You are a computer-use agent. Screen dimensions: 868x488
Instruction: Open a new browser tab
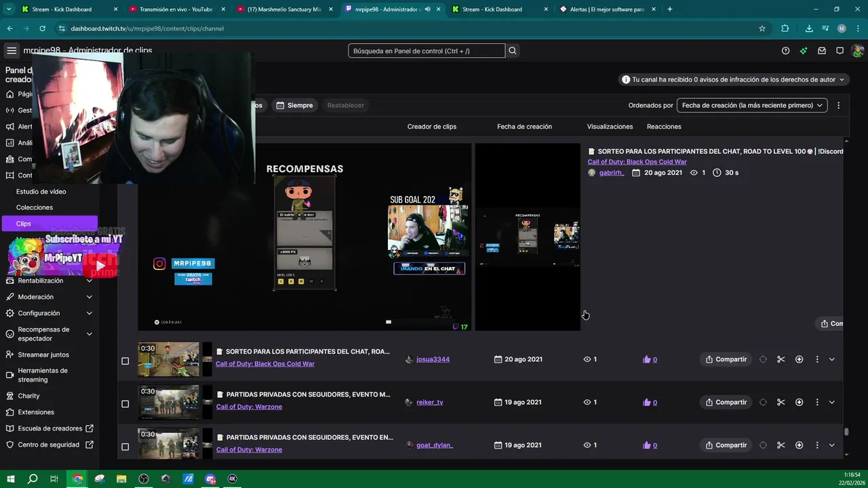pos(669,9)
